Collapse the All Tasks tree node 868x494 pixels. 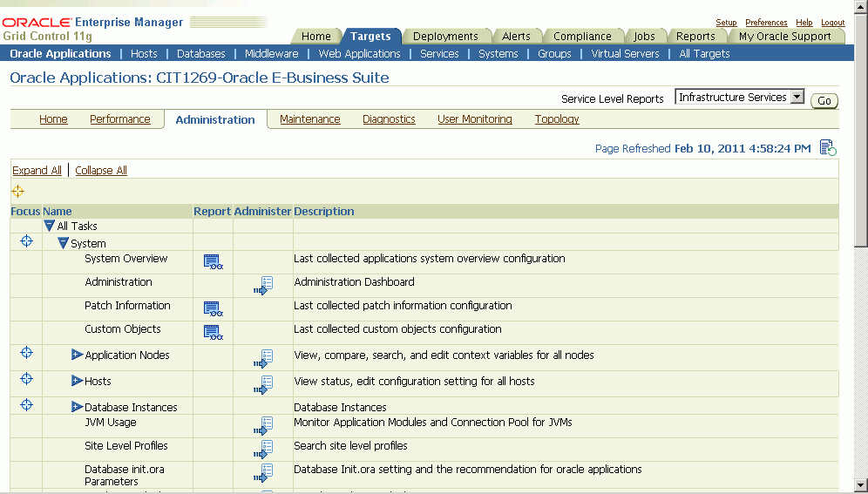coord(50,226)
